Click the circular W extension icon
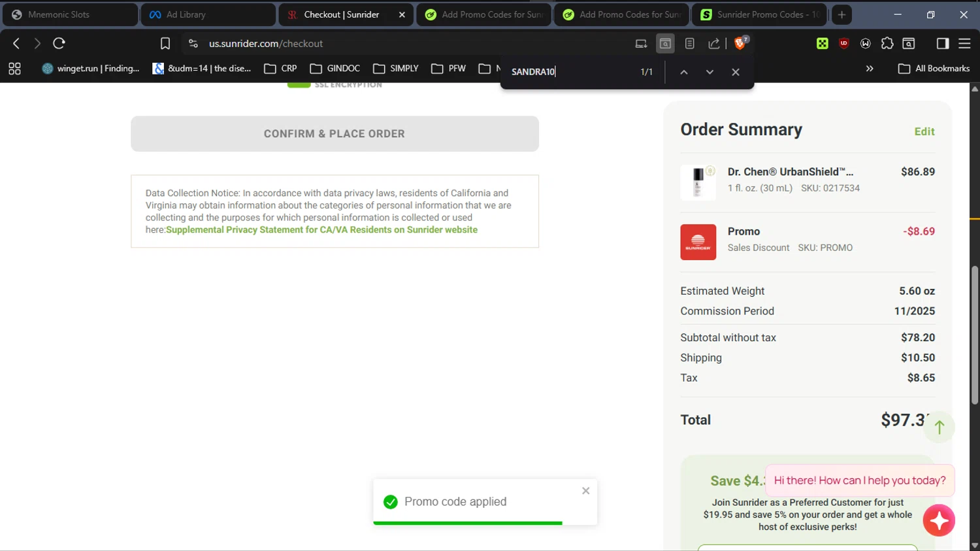Viewport: 980px width, 551px height. coord(866,44)
